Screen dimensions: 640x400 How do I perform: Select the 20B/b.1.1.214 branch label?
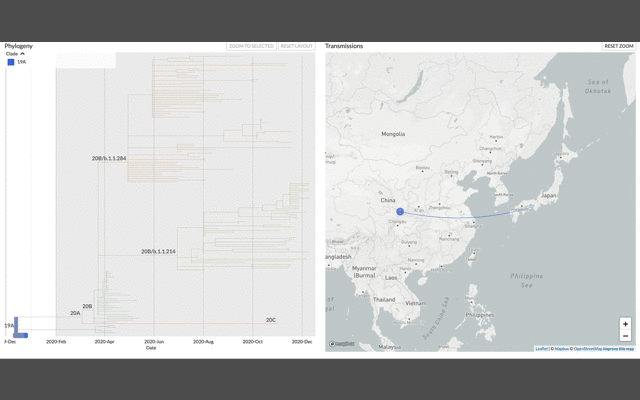point(158,251)
